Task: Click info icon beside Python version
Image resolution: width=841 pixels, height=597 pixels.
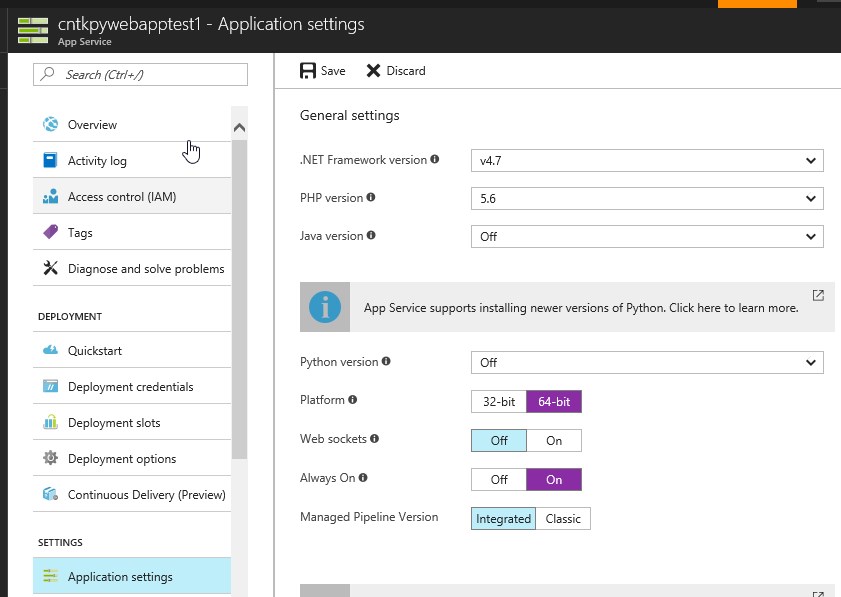Action: pyautogui.click(x=386, y=361)
